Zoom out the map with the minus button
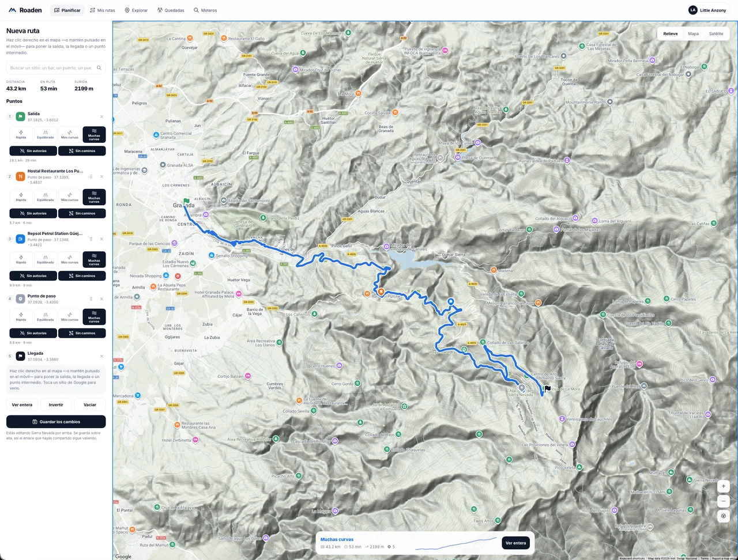The width and height of the screenshot is (738, 560). tap(724, 501)
